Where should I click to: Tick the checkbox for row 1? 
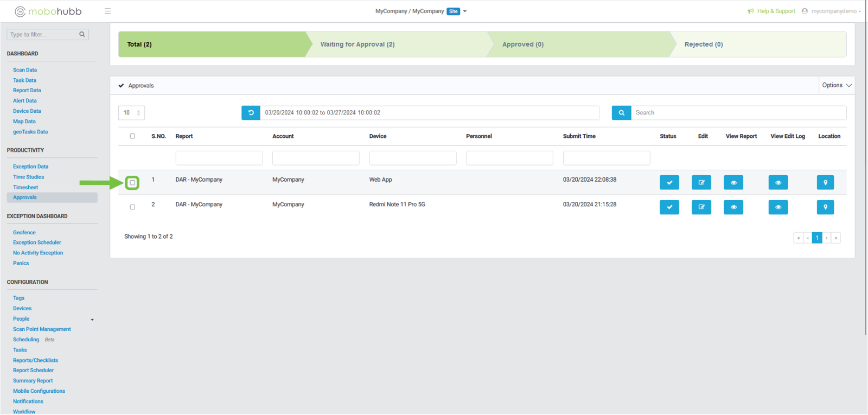132,183
